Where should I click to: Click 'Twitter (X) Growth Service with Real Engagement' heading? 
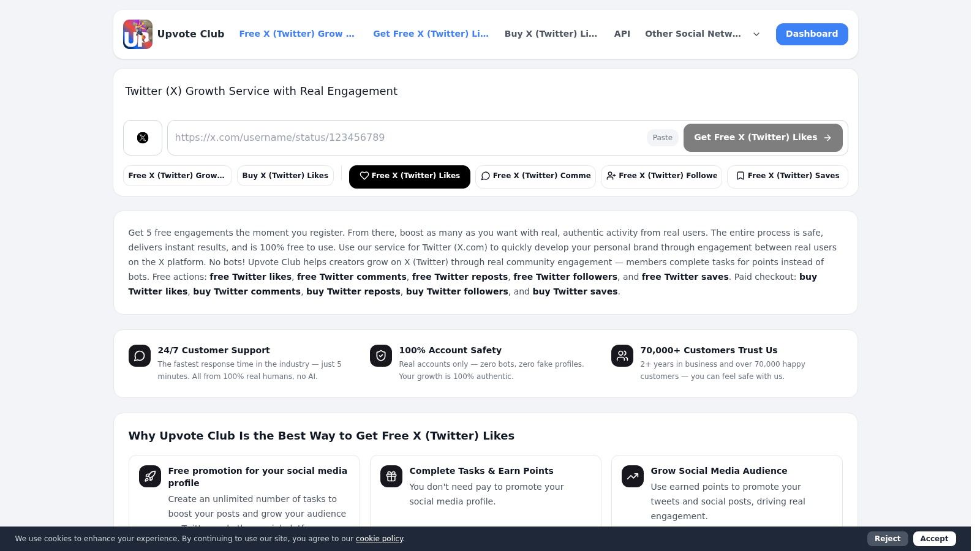262,91
